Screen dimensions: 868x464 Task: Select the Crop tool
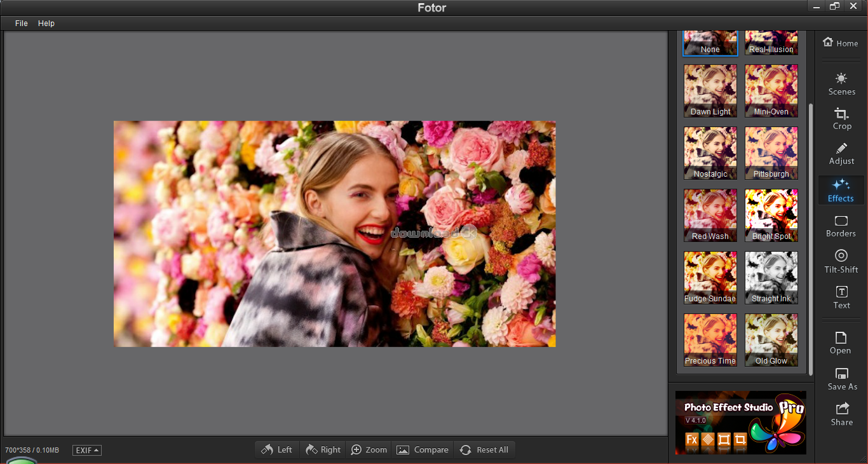(x=841, y=119)
